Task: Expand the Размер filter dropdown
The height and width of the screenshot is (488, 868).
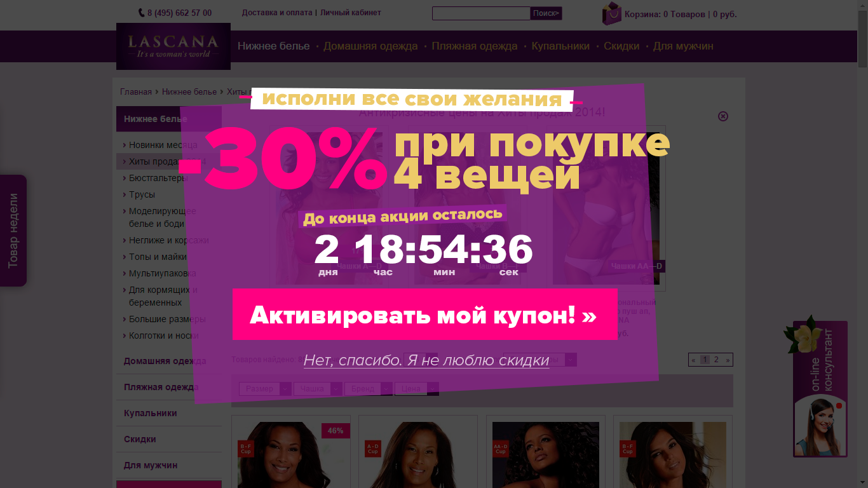Action: [x=265, y=389]
